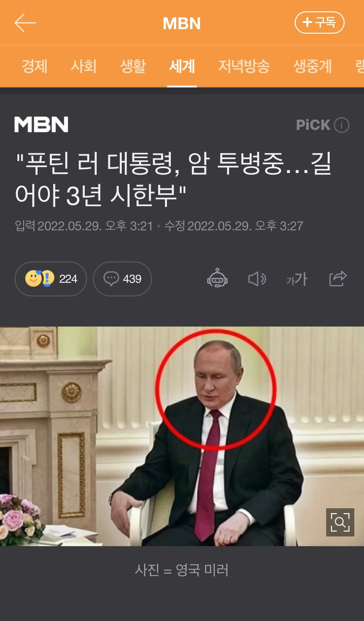
Task: Open the 가가 font size setting
Action: (297, 279)
